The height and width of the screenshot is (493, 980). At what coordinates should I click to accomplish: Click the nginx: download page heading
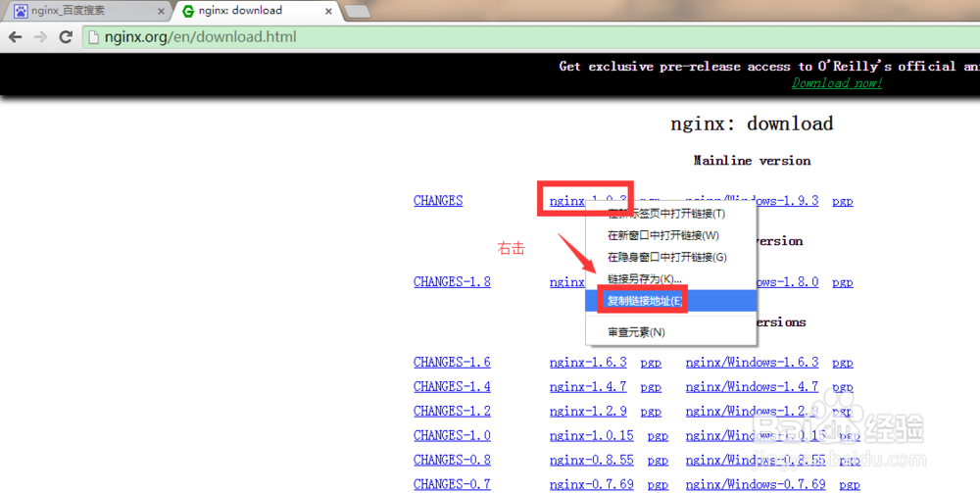tap(752, 123)
